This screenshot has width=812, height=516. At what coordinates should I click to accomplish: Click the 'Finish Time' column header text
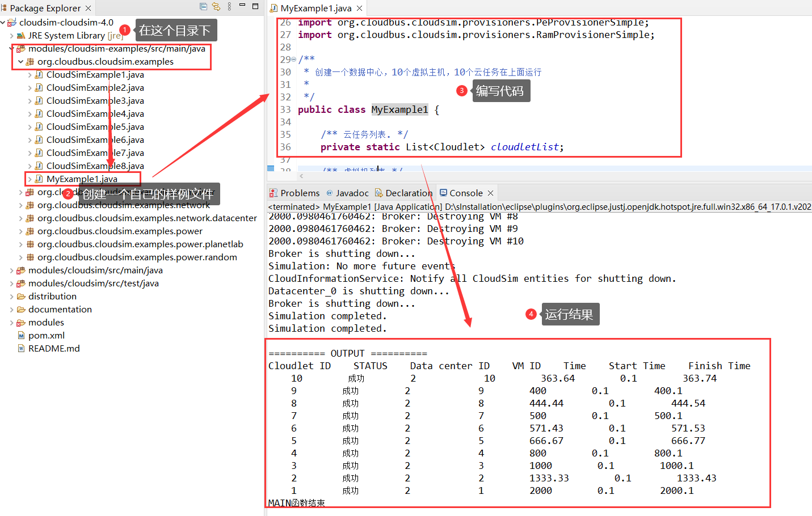coord(720,366)
